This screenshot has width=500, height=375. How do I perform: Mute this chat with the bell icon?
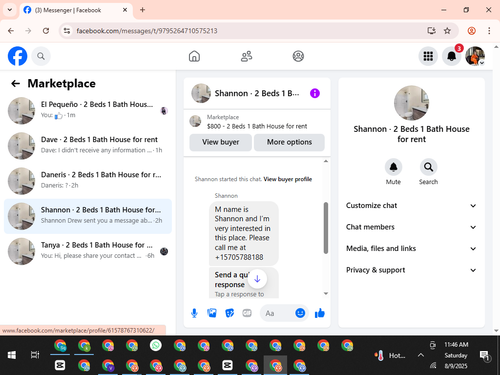coord(393,167)
